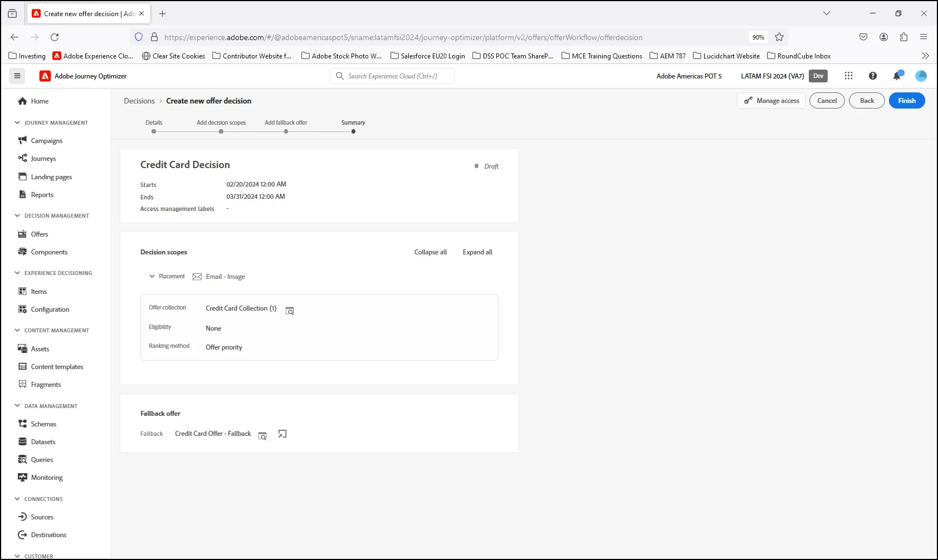Preview the Credit Card Offer fallback icon
The width and height of the screenshot is (938, 560).
coord(262,436)
